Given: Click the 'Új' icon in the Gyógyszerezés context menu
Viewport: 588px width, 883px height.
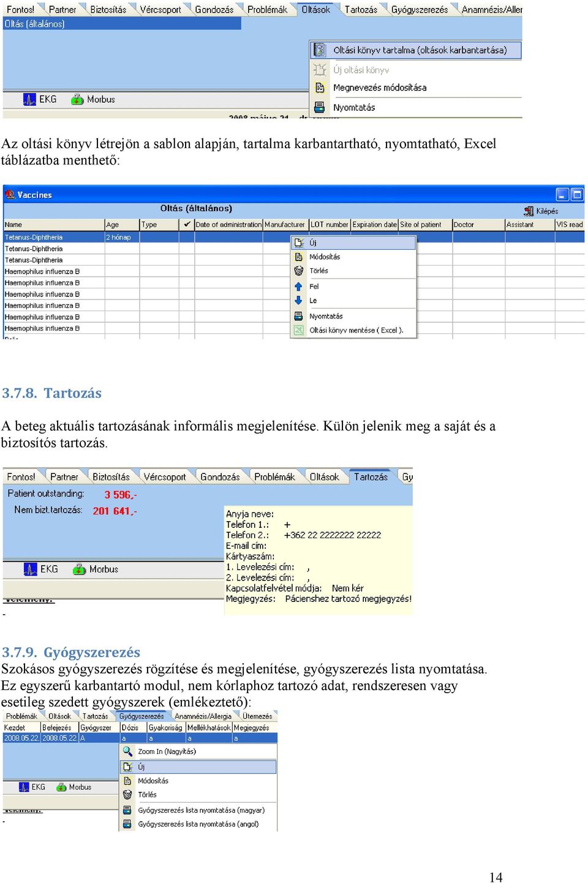Looking at the screenshot, I should 127,767.
